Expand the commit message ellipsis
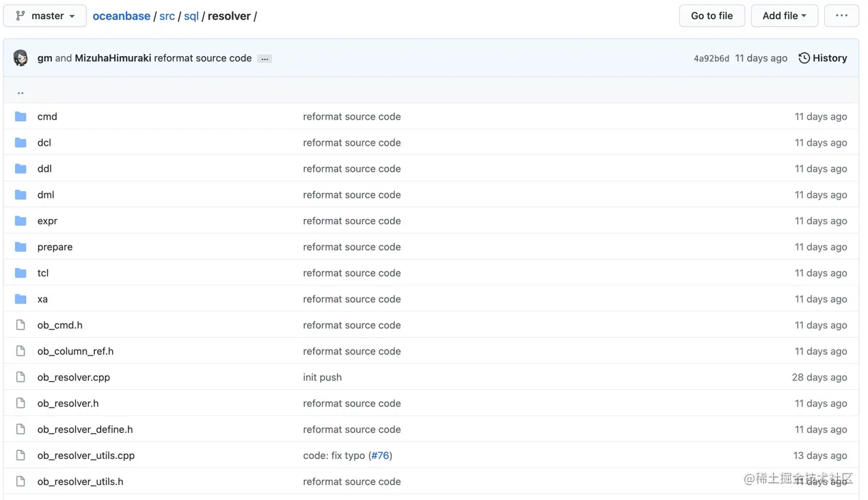The height and width of the screenshot is (500, 868). 265,59
